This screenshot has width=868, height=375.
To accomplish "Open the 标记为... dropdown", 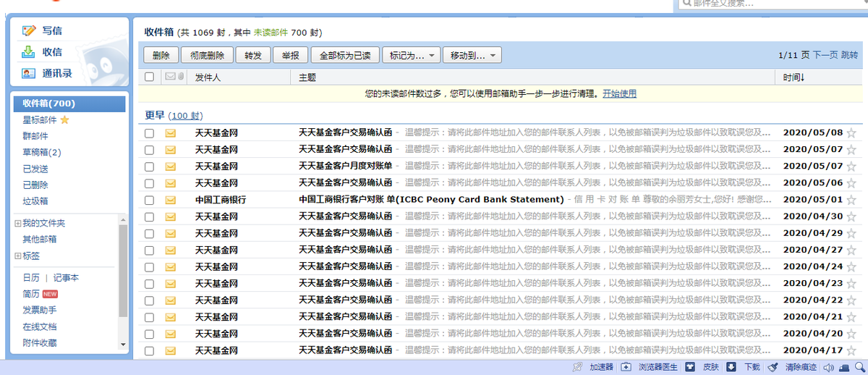I will pyautogui.click(x=411, y=55).
